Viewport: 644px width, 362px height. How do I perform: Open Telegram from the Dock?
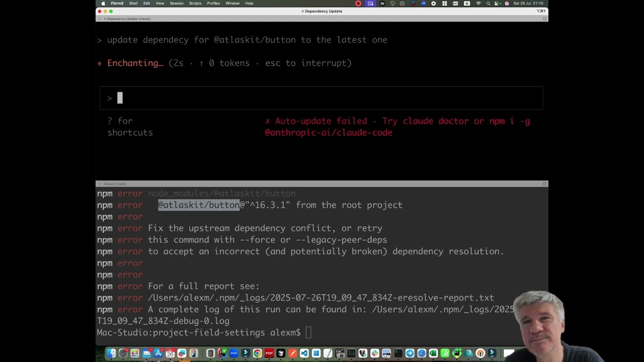(410, 353)
